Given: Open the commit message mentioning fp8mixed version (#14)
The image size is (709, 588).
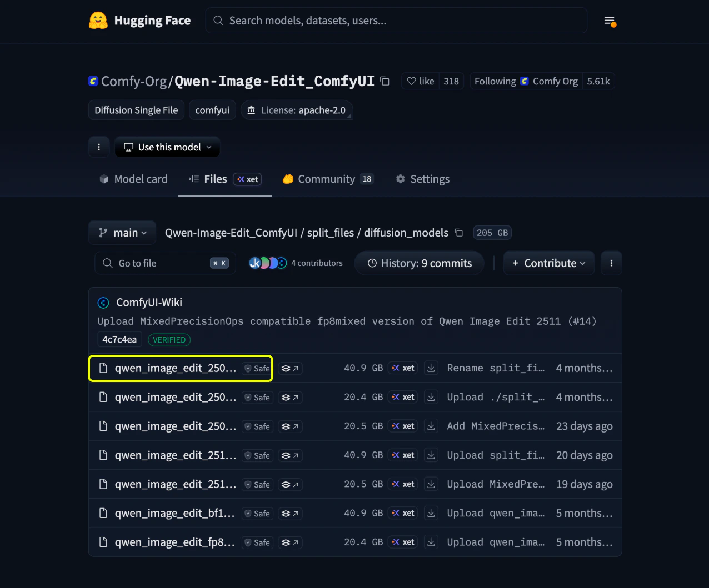Looking at the screenshot, I should [x=347, y=321].
